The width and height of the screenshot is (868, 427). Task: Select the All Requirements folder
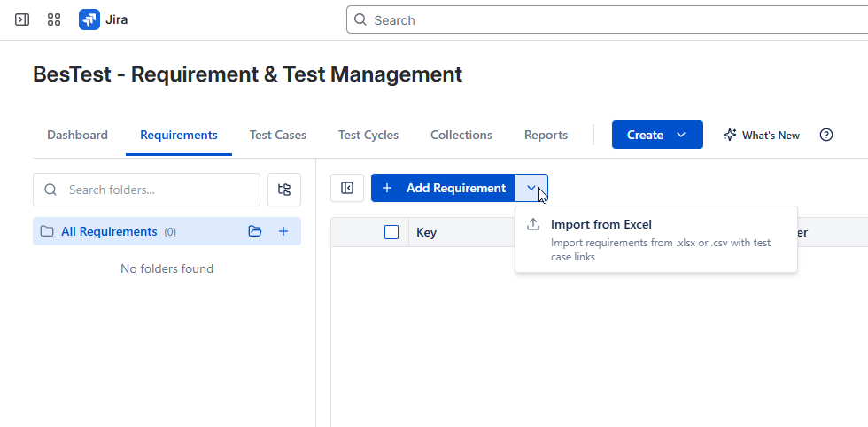click(x=109, y=231)
